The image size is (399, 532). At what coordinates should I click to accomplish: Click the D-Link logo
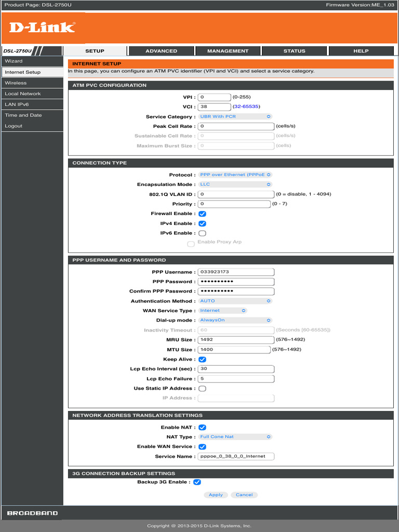[42, 28]
